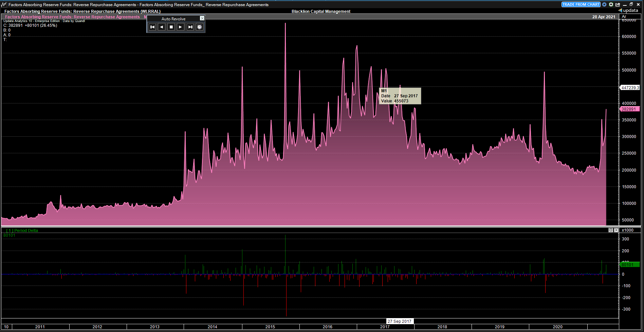Step backward in Auto Revolve panel
Viewport: 644px width, 332px height.
tap(162, 27)
